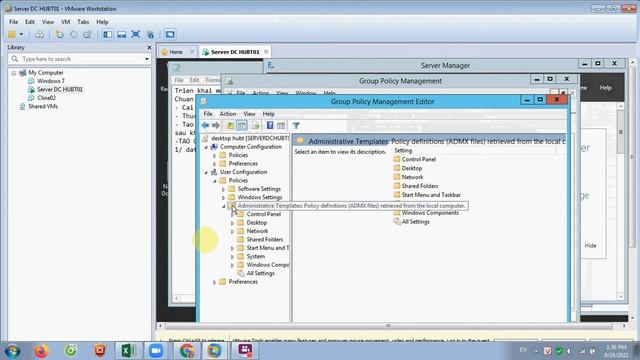
Task: Open Zoom from the taskbar
Action: pyautogui.click(x=156, y=351)
